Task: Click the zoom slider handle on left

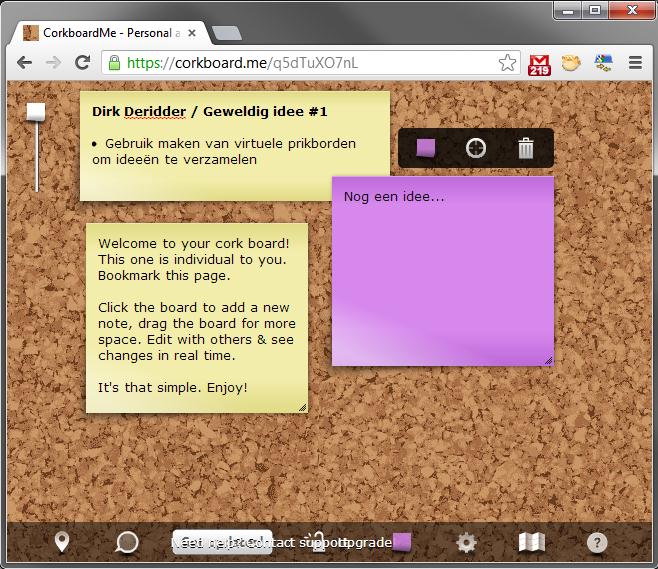Action: [x=36, y=112]
